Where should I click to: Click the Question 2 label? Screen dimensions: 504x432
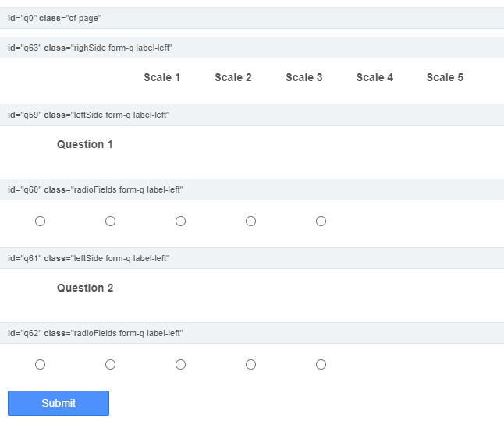coord(85,288)
